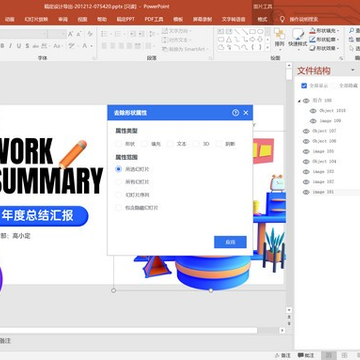Click the Decrease Font Size button

coord(79,34)
